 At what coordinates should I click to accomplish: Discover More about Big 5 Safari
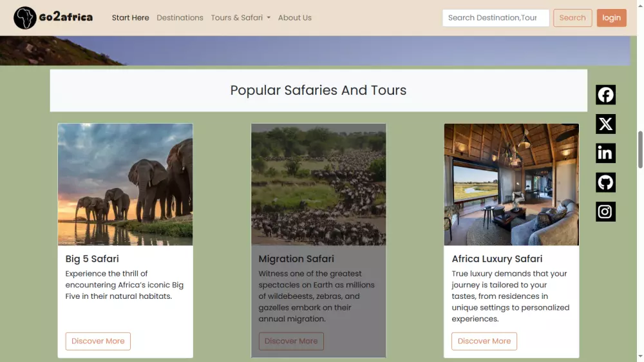[x=98, y=341]
